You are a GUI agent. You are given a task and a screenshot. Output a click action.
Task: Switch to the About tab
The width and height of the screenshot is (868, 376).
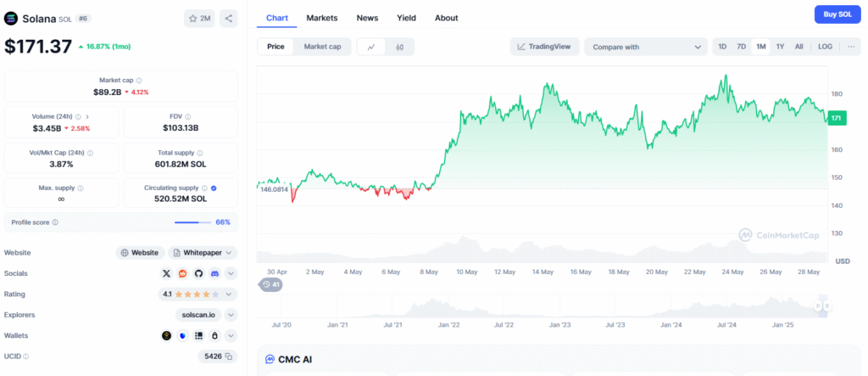coord(446,18)
